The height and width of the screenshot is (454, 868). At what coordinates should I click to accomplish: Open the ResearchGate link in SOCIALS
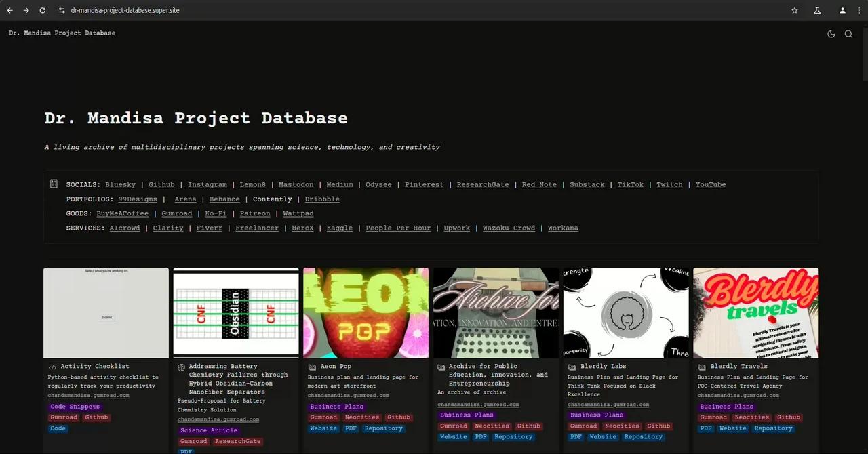coord(482,184)
